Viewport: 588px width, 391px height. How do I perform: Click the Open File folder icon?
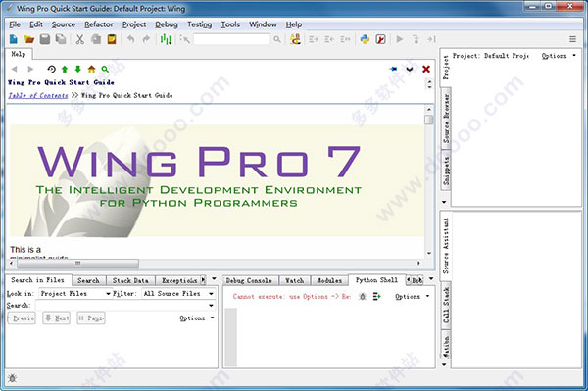pyautogui.click(x=28, y=39)
